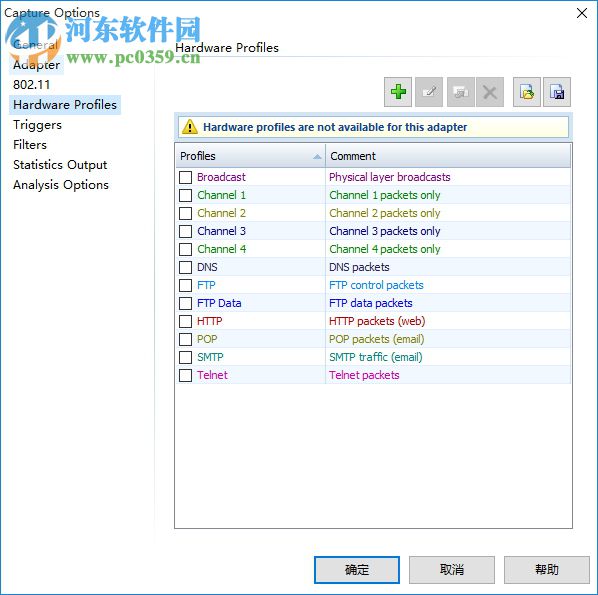Open the General options page

click(35, 45)
